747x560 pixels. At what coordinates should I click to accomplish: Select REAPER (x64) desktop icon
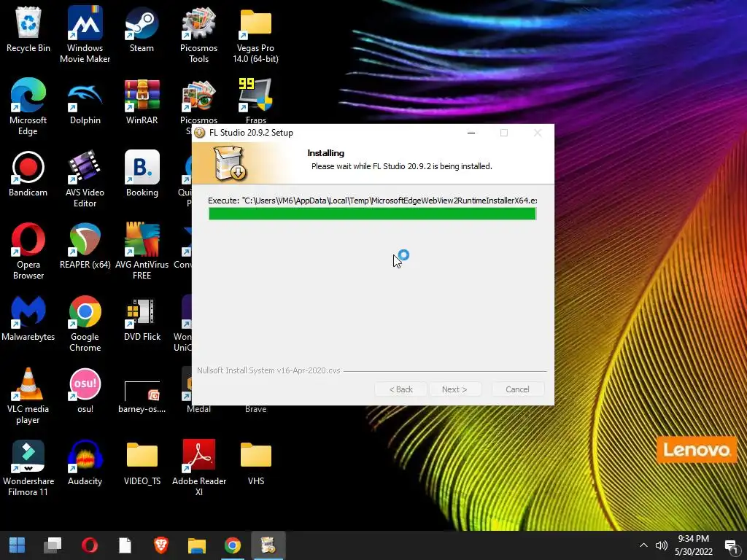pyautogui.click(x=85, y=246)
